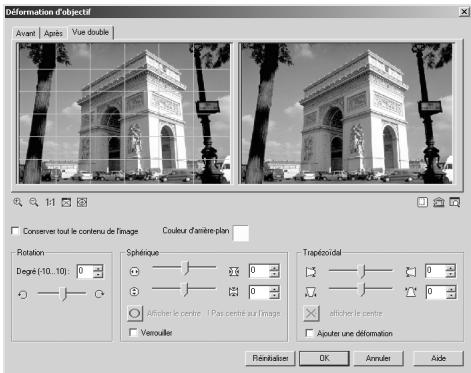Decrease second trapezoidal value spinner

[450, 295]
